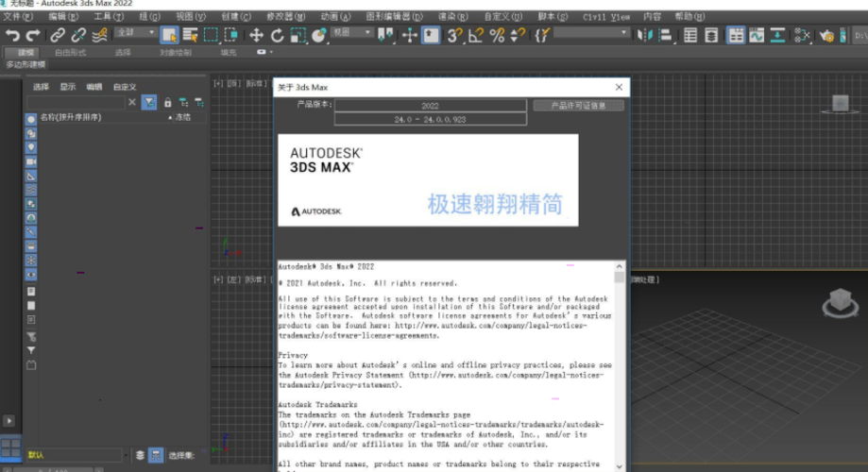Open 工具 menu
The image size is (868, 472).
point(109,17)
